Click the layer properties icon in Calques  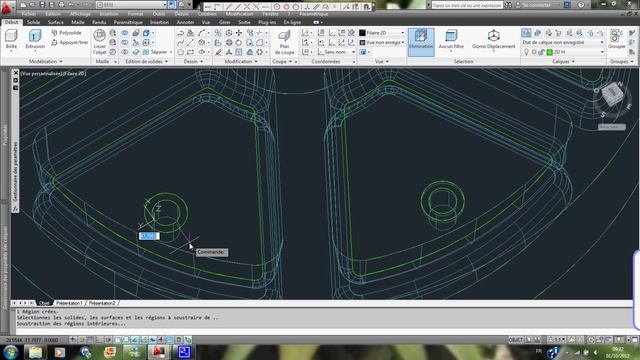tap(526, 33)
